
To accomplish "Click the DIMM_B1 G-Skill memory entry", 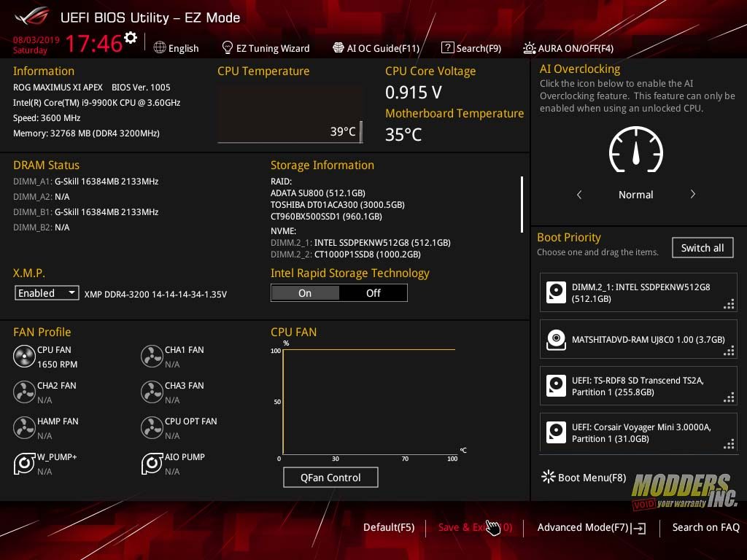I will (86, 212).
